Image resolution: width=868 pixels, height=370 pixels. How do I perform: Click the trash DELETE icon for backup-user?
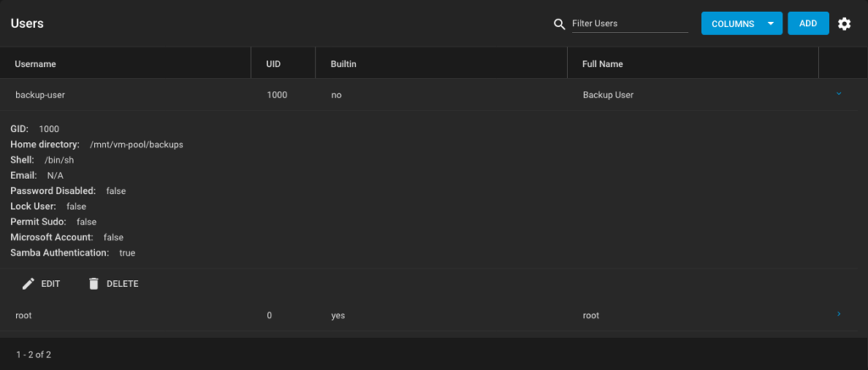tap(94, 284)
